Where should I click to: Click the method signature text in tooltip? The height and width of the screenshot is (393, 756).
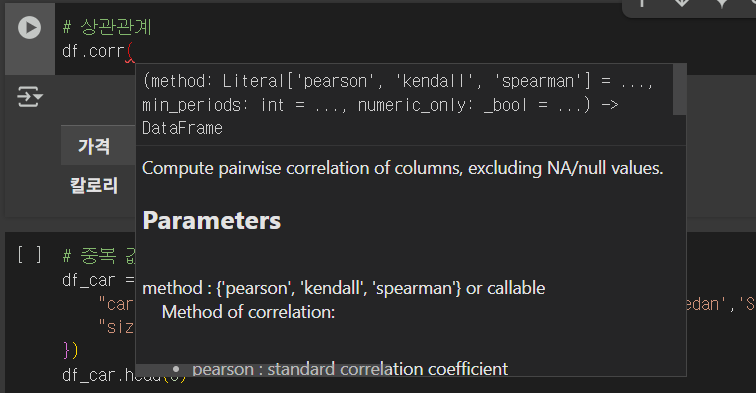397,93
